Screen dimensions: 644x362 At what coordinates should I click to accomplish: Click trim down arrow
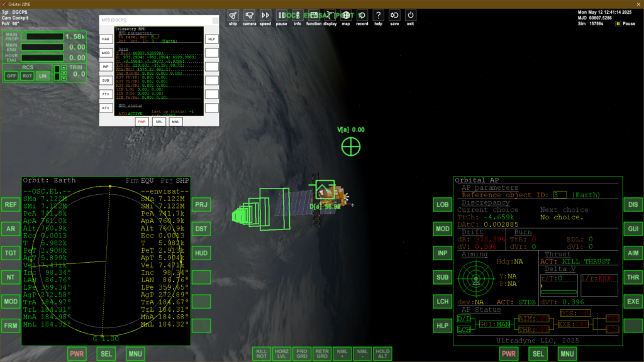click(64, 78)
